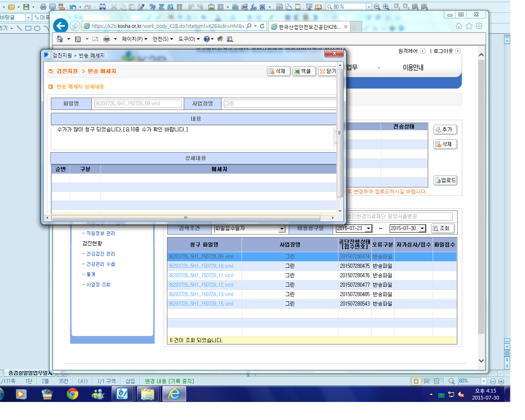Open the end date 2015-07-30 dropdown
525x420 pixels.
click(x=422, y=228)
